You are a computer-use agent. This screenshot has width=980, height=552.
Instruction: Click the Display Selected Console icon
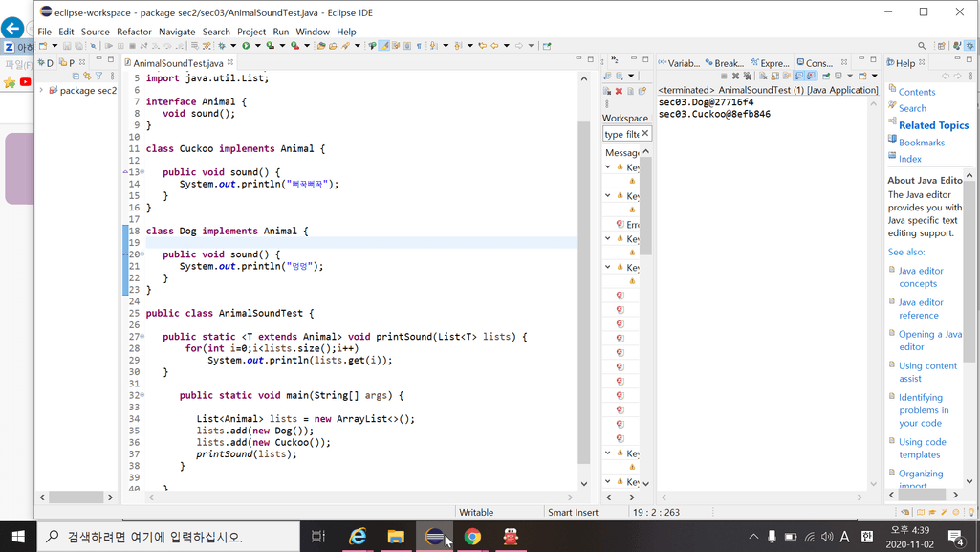pyautogui.click(x=838, y=77)
